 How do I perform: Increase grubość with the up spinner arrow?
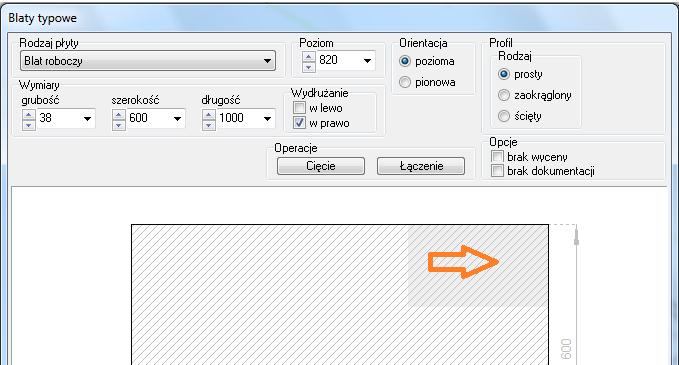click(x=29, y=115)
